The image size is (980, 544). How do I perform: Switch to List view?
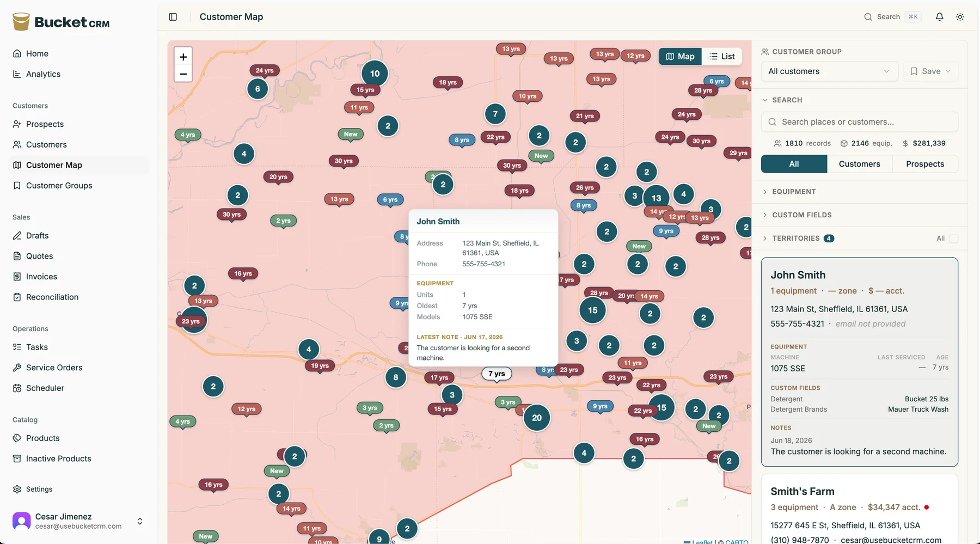coord(722,57)
